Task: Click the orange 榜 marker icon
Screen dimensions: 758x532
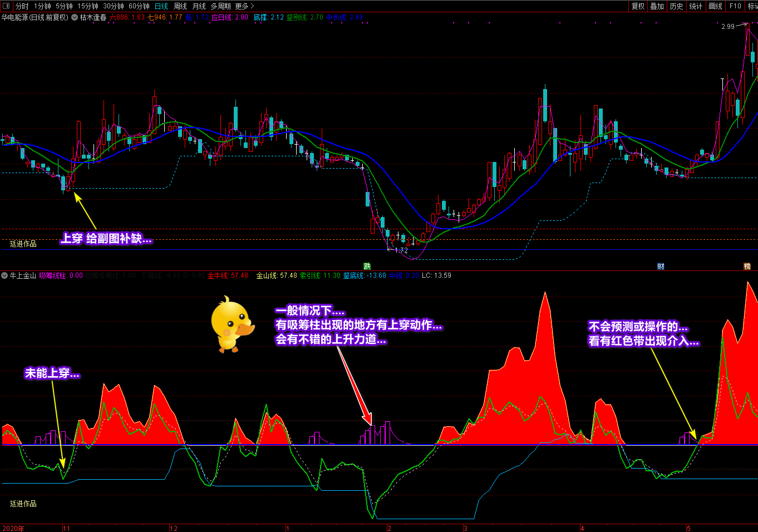Action: point(747,267)
